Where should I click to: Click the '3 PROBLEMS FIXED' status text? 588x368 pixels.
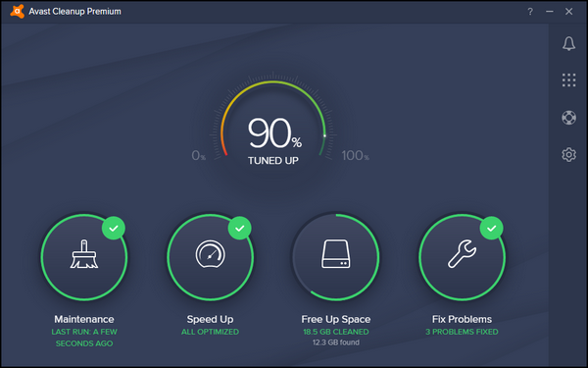462,332
